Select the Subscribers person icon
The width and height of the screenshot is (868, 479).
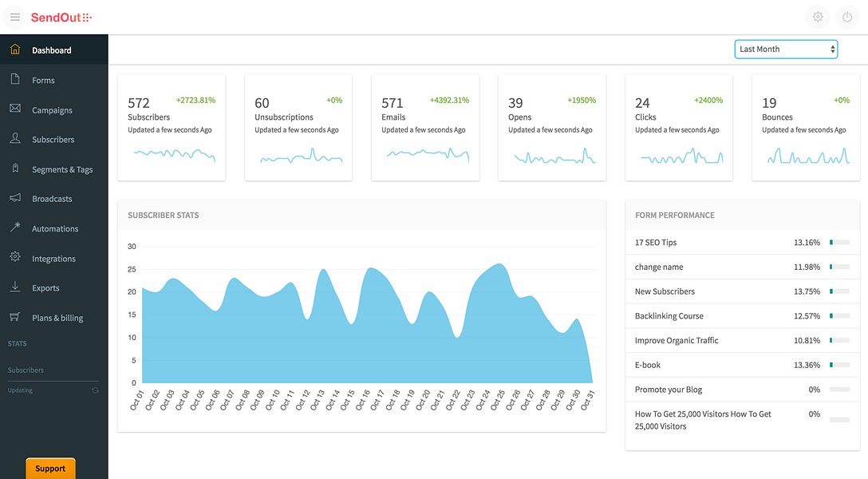15,138
